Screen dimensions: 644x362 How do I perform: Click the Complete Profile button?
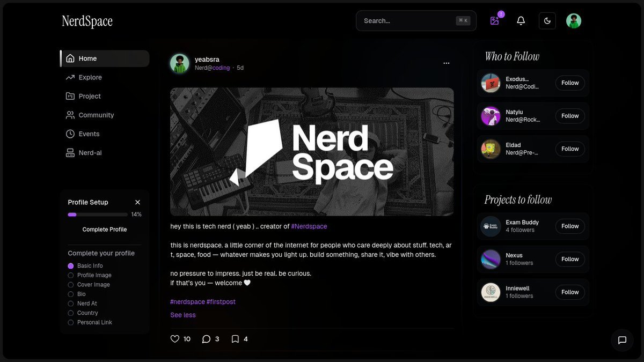click(x=105, y=230)
